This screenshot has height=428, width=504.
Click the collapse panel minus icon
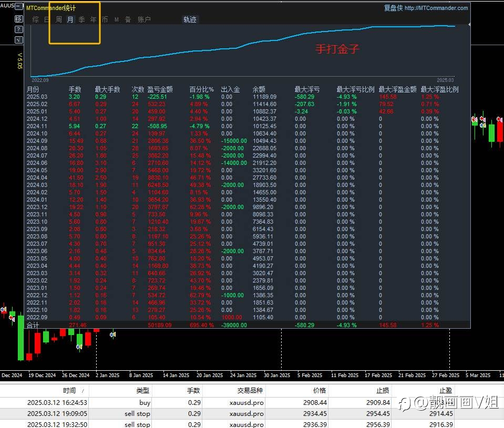coord(19,6)
